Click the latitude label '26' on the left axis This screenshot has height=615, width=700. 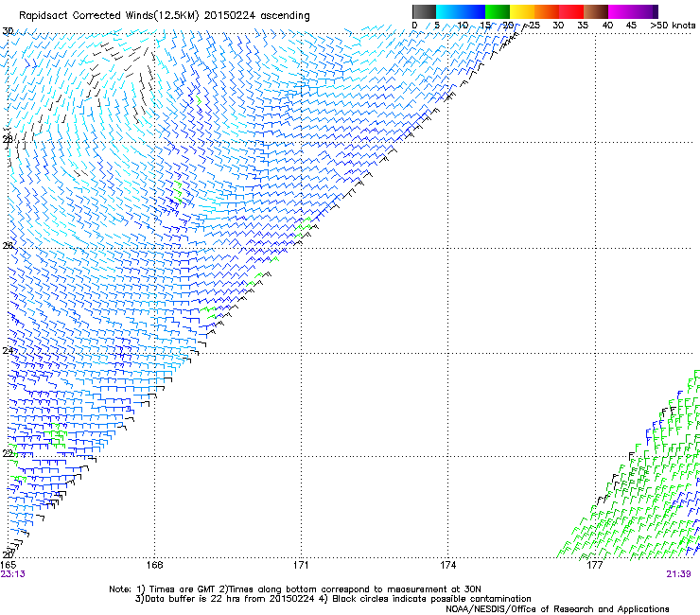coord(8,246)
